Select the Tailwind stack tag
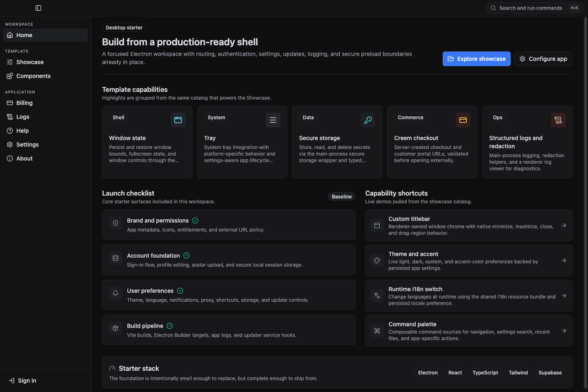The height and width of the screenshot is (392, 588). pos(518,372)
